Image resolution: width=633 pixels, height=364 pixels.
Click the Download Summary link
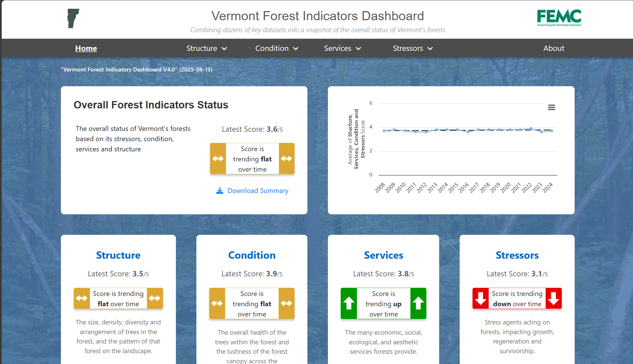tap(258, 191)
